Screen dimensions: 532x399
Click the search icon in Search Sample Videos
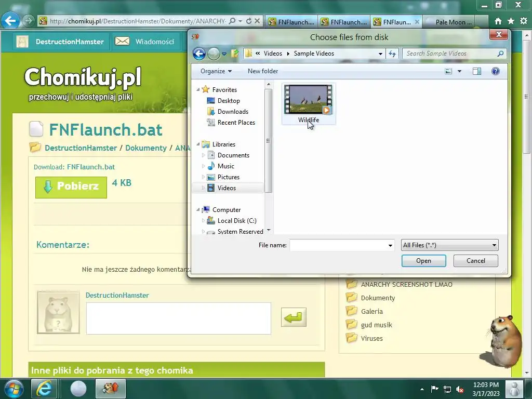point(500,54)
